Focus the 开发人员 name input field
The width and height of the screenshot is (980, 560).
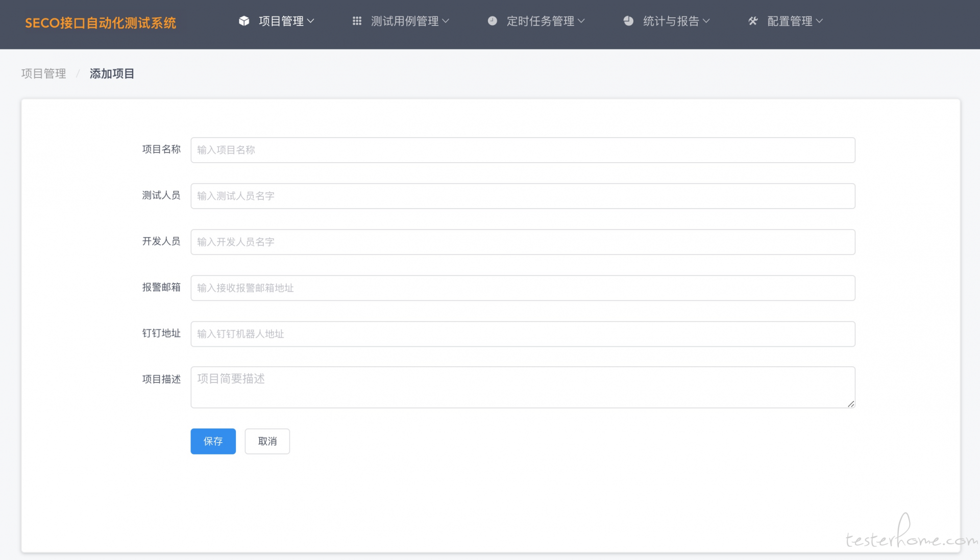click(523, 242)
